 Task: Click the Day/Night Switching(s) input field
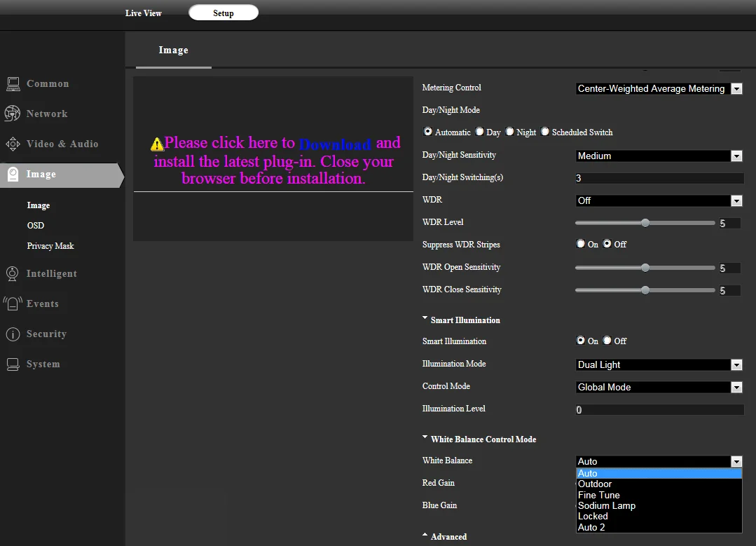659,178
